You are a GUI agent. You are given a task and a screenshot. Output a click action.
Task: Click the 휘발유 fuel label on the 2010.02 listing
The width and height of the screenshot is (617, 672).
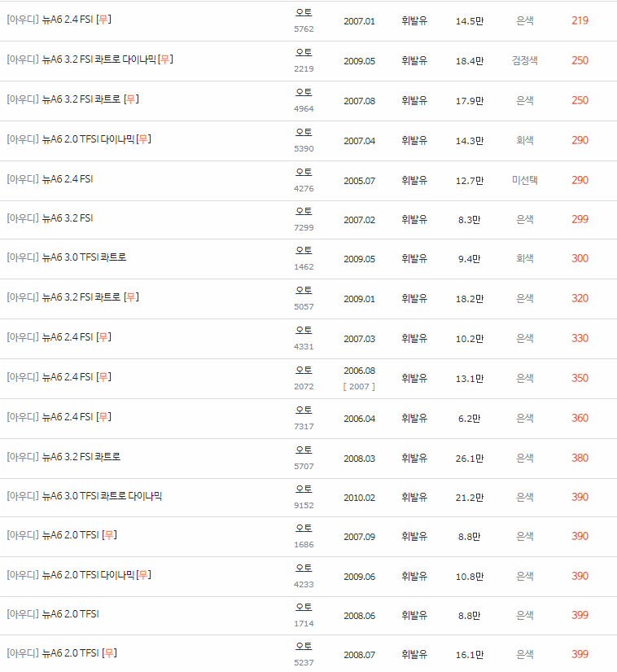(x=414, y=496)
